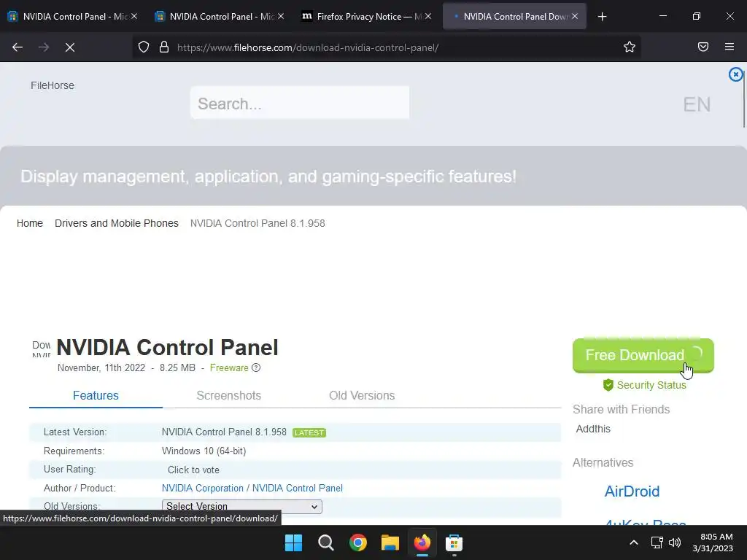Open Windows taskbar Search

click(x=326, y=542)
